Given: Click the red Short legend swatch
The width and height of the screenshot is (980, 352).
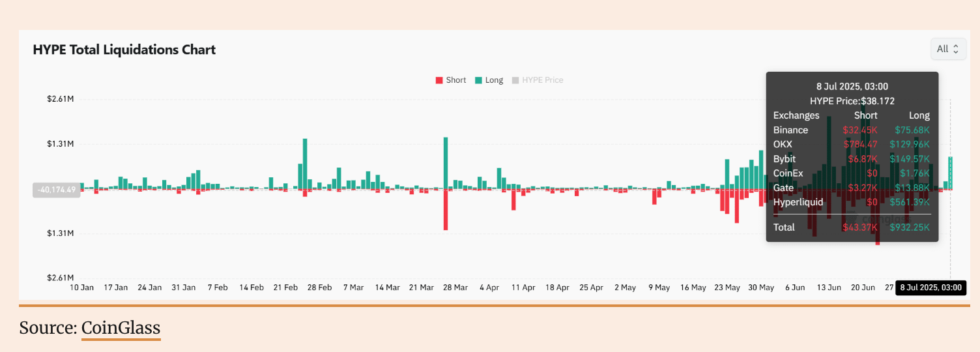Looking at the screenshot, I should click(439, 80).
